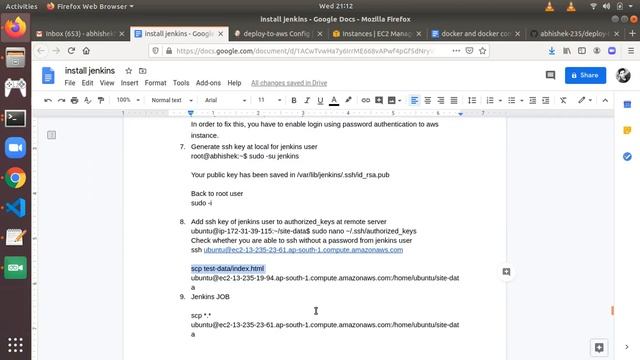The height and width of the screenshot is (360, 640).
Task: Open the Insert menu
Action: pyautogui.click(x=129, y=83)
